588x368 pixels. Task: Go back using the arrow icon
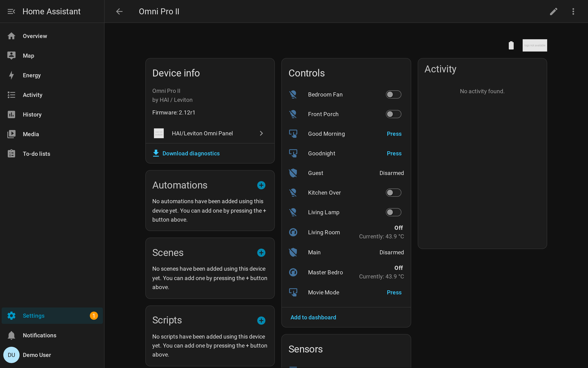click(119, 11)
